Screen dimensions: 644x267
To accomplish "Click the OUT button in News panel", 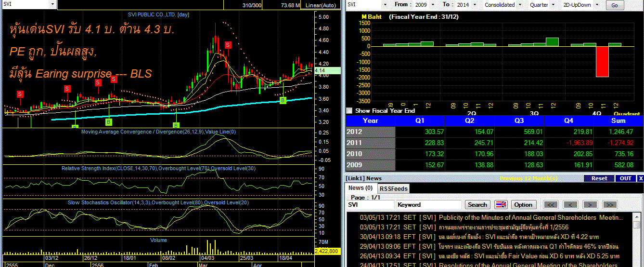I will tap(626, 178).
